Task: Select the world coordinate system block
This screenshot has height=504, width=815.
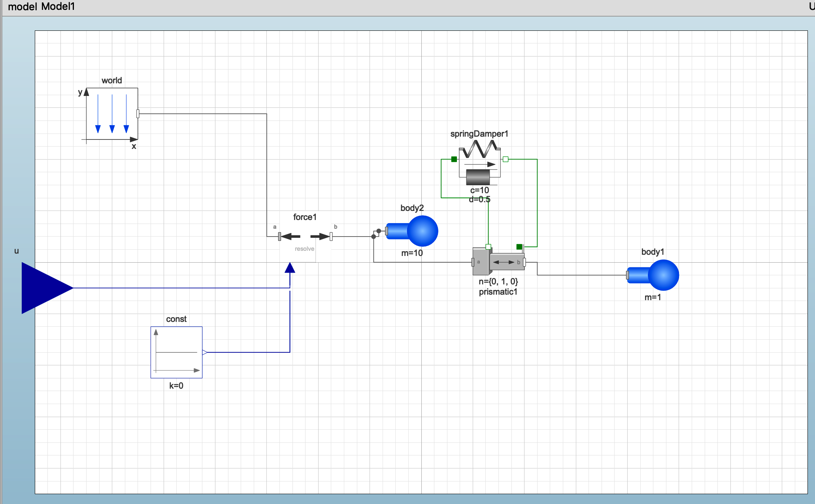Action: [x=112, y=114]
